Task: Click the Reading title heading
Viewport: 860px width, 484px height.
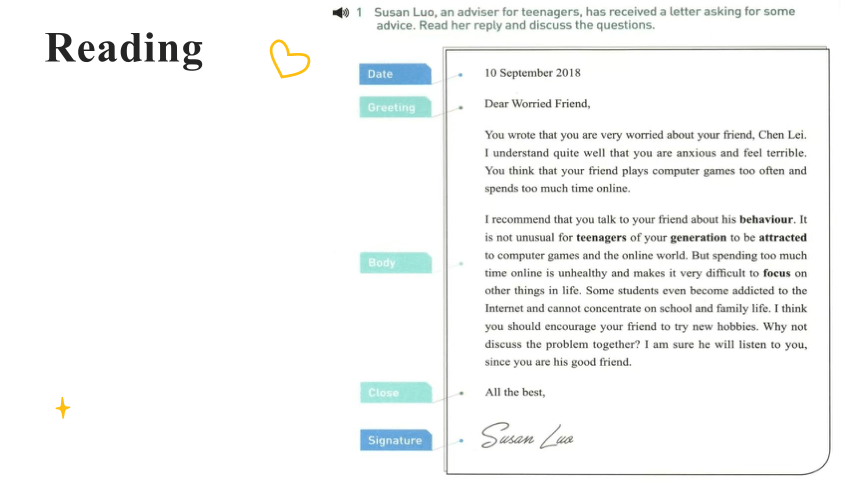Action: pos(124,49)
